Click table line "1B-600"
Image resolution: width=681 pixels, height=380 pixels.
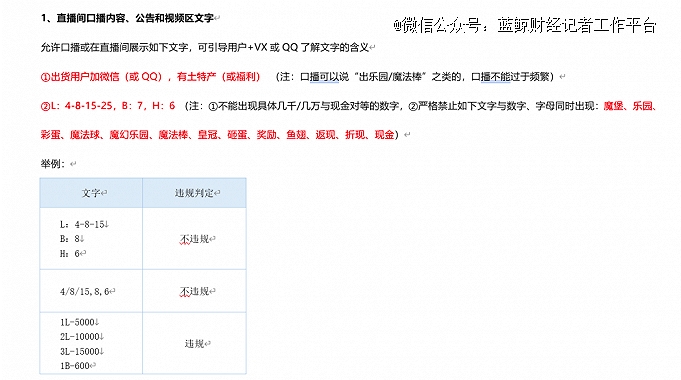pyautogui.click(x=76, y=366)
